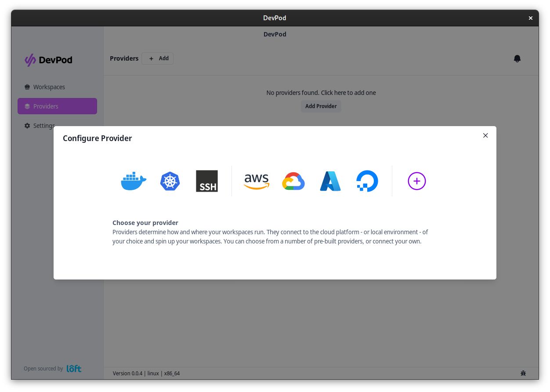Select the Azure provider icon

tap(330, 181)
